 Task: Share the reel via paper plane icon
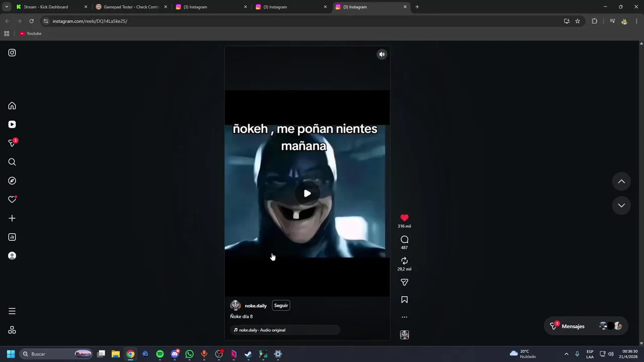click(x=404, y=282)
